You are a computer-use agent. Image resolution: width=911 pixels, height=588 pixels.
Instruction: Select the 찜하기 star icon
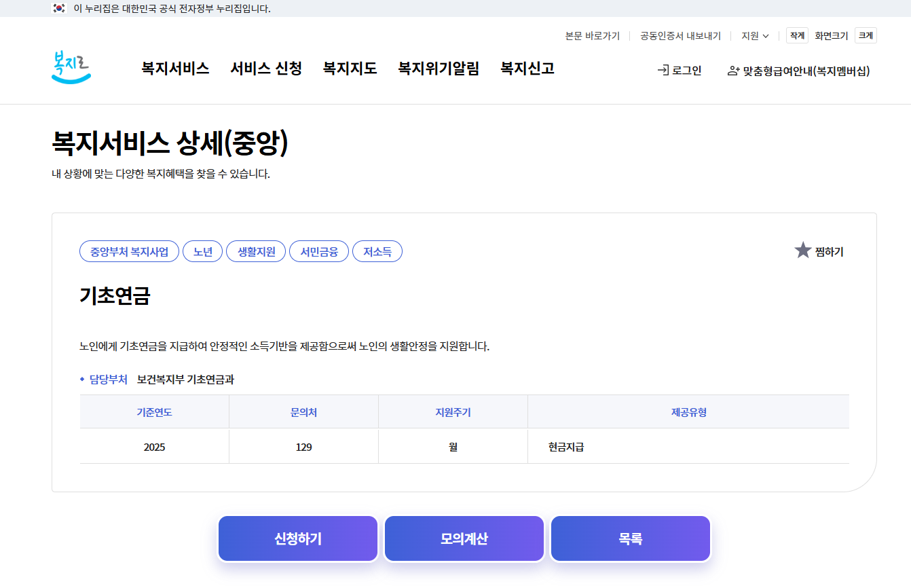[804, 250]
